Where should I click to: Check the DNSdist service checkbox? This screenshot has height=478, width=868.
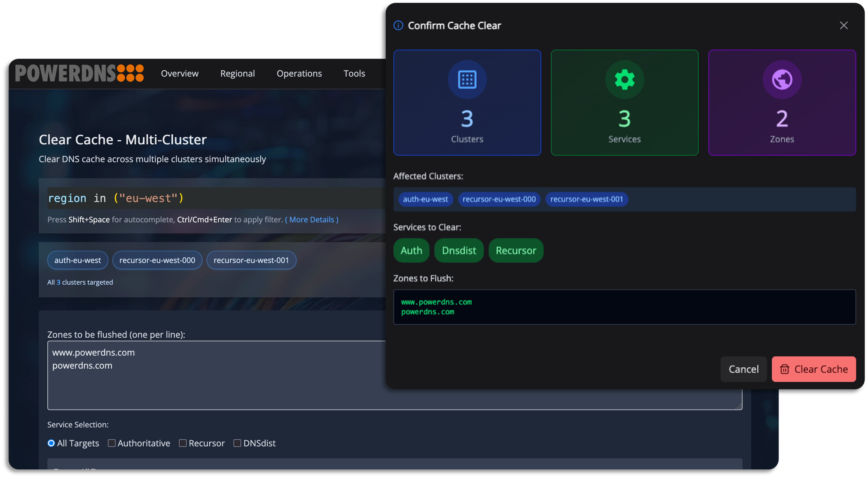(x=238, y=443)
